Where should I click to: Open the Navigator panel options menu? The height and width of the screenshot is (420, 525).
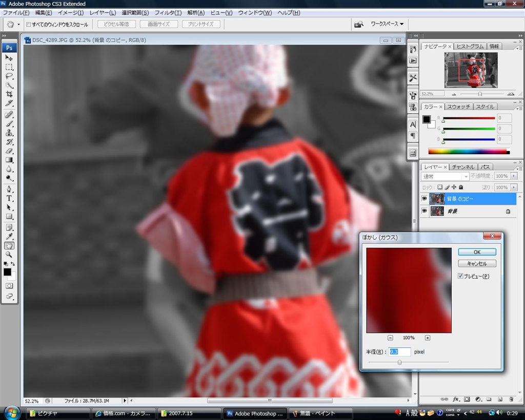(519, 48)
